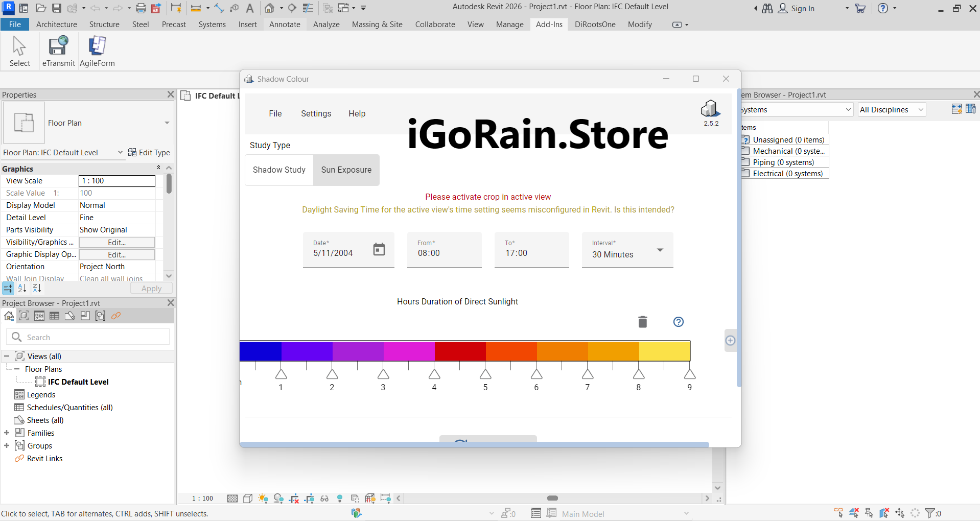Open the Settings menu in Shadow Colour

click(316, 114)
